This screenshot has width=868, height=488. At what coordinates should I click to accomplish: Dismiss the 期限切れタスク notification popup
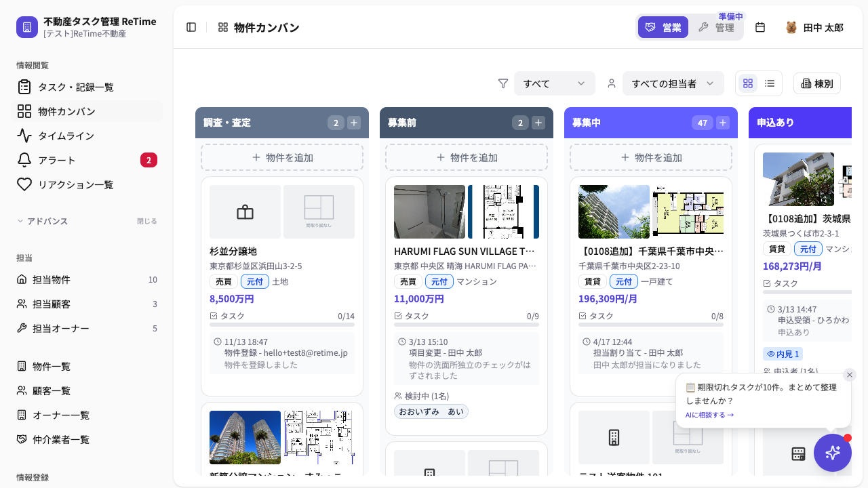pos(850,375)
